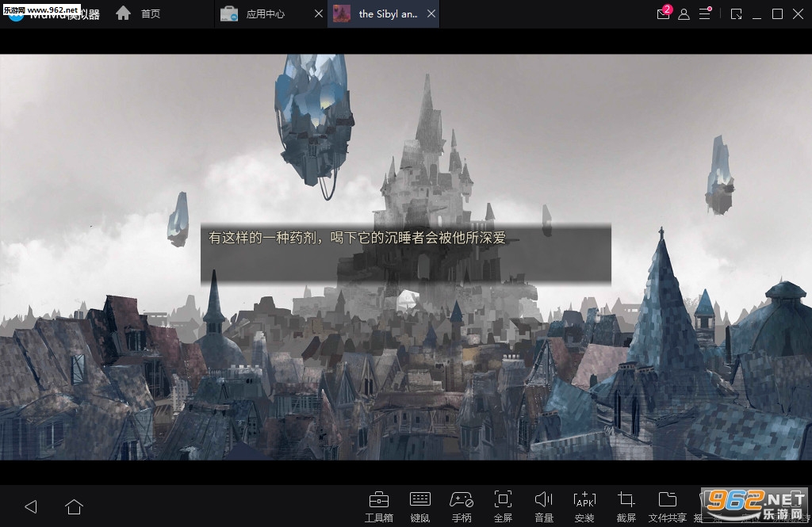Open the 工具箱 toolbox
The width and height of the screenshot is (812, 527).
[x=378, y=506]
